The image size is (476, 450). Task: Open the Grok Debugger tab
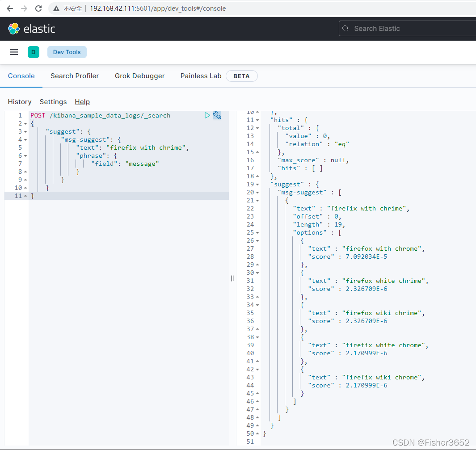click(139, 76)
